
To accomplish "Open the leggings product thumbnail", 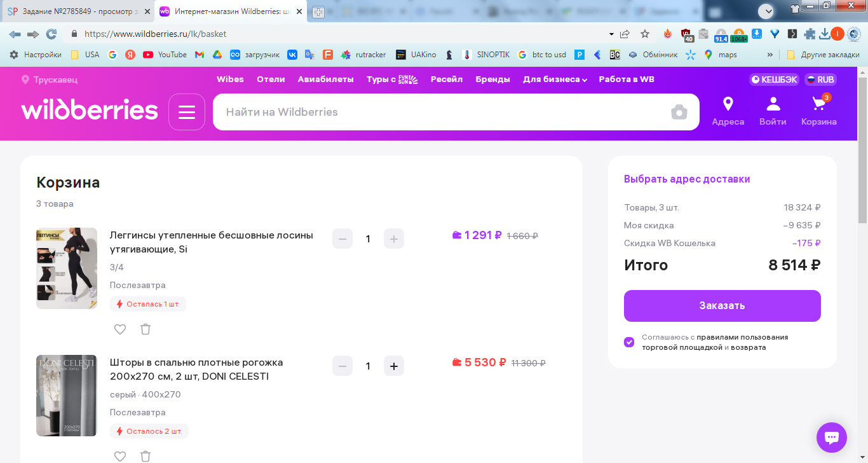I will pos(67,268).
